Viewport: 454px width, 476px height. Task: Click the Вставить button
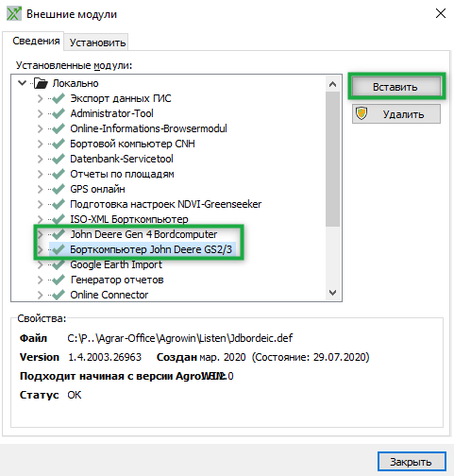(396, 87)
